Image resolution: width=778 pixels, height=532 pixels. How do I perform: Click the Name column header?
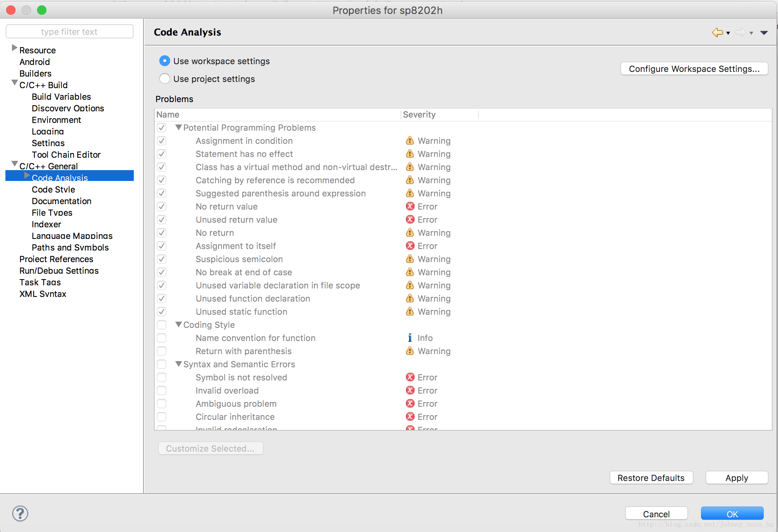point(277,114)
